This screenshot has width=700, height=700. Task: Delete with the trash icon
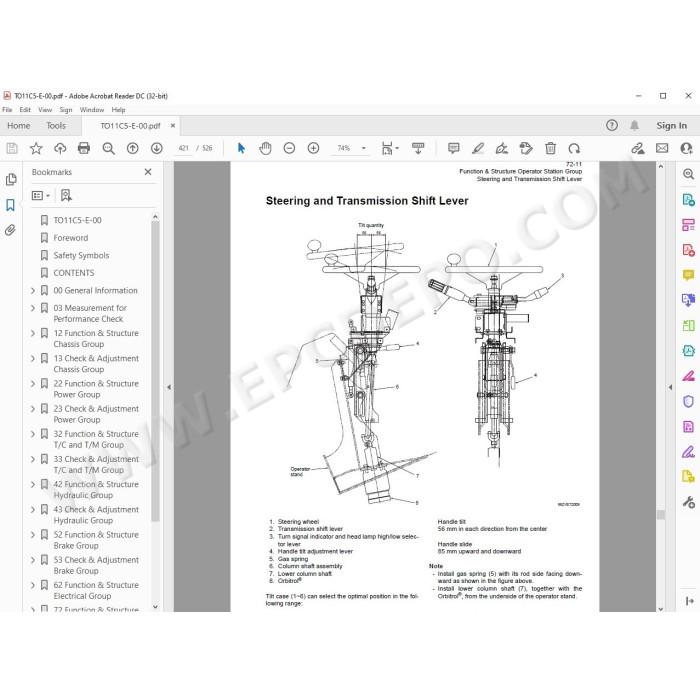(550, 148)
